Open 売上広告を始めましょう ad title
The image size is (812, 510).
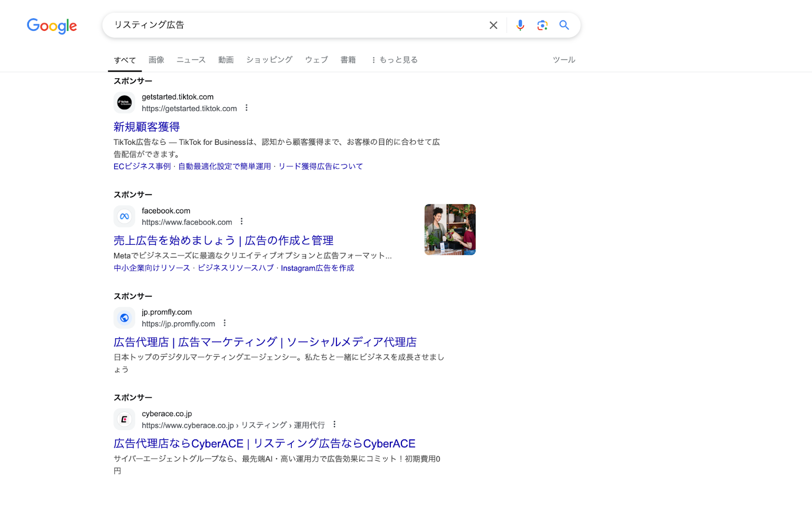point(224,241)
